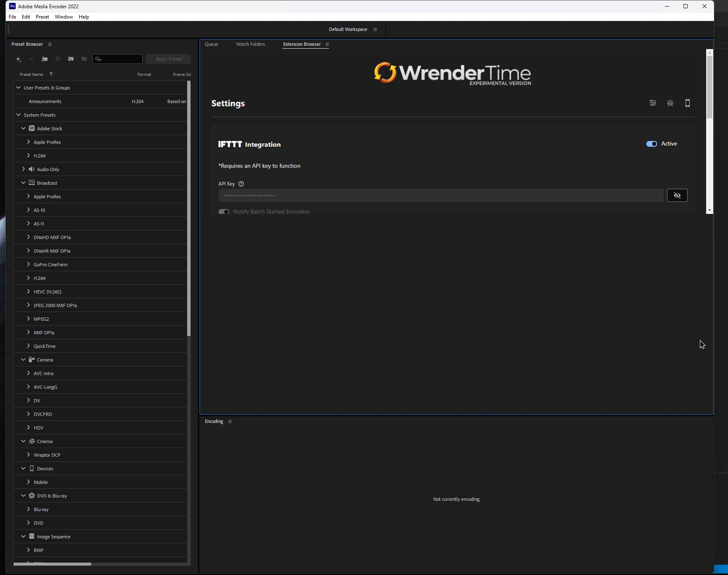This screenshot has height=575, width=728.
Task: Click the Camera category icon
Action: coord(32,359)
